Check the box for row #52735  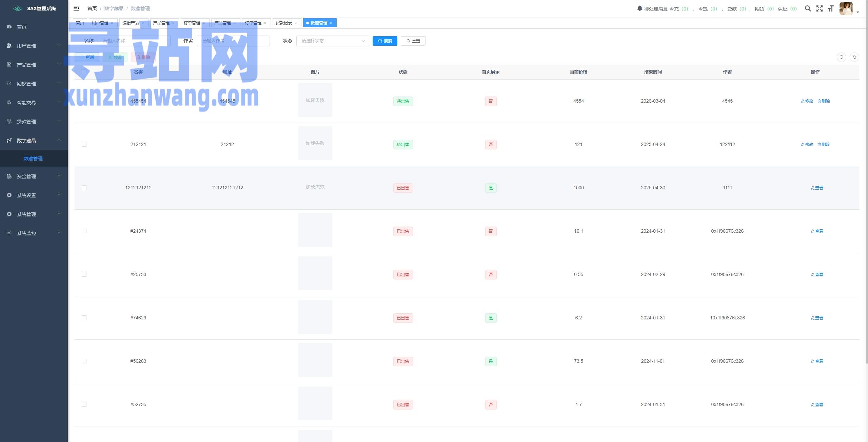(x=84, y=404)
